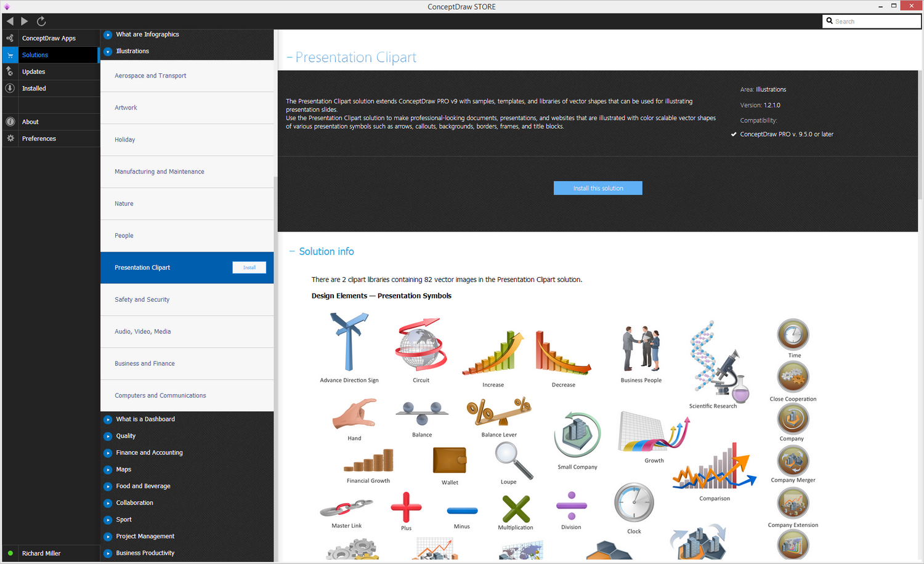
Task: Select the Financial Growth coins clipart
Action: 368,461
